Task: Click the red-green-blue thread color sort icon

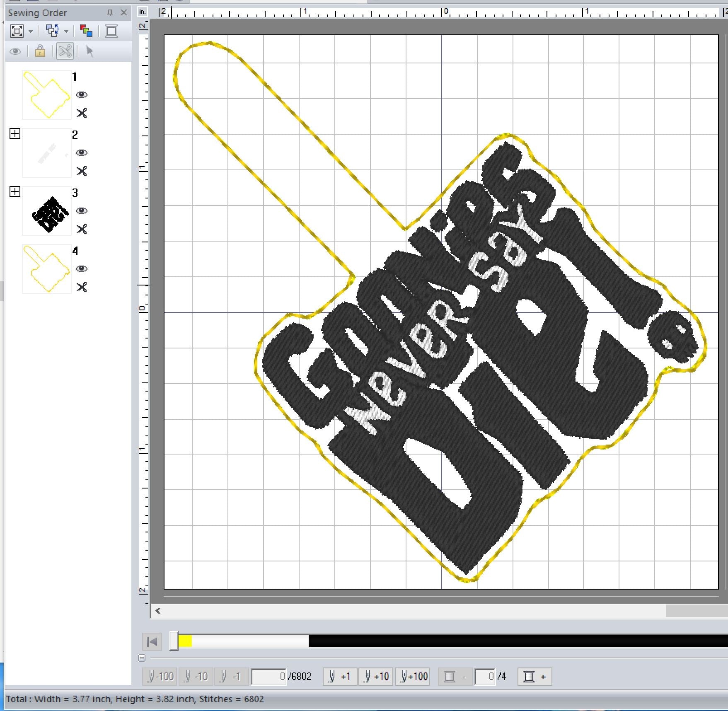Action: pos(86,31)
